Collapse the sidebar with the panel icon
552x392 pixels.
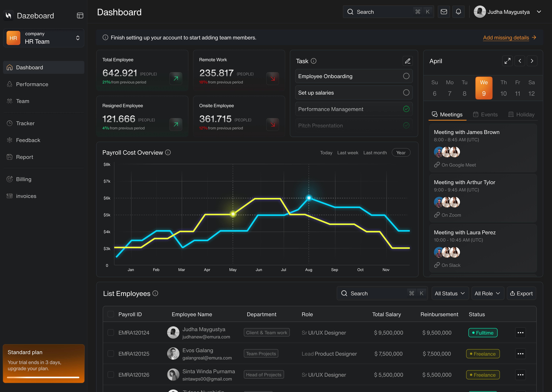80,15
